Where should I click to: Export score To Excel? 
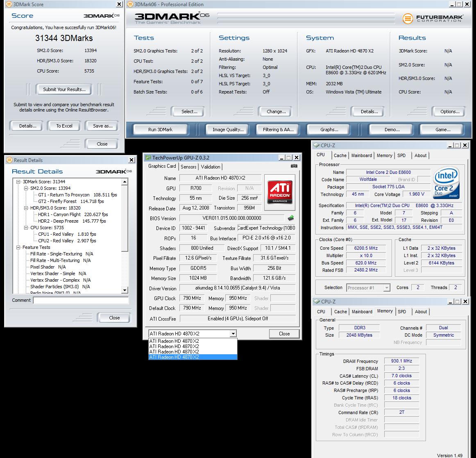[x=64, y=126]
